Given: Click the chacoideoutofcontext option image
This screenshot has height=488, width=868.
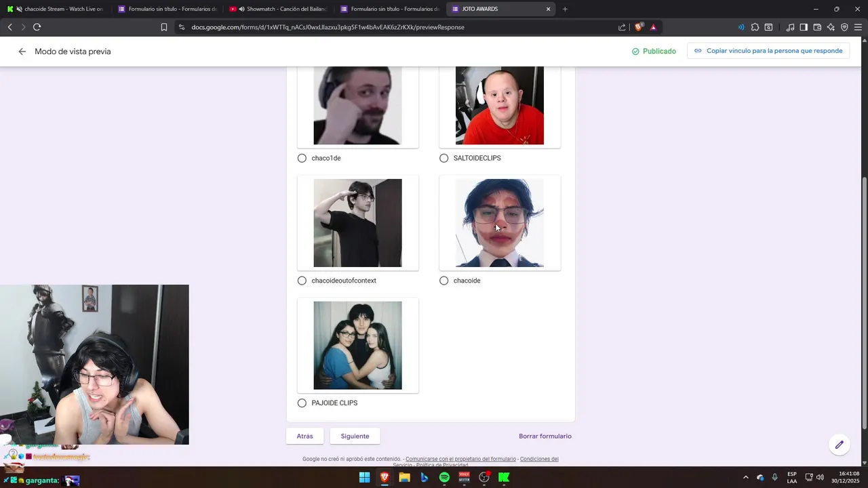Looking at the screenshot, I should [x=357, y=223].
